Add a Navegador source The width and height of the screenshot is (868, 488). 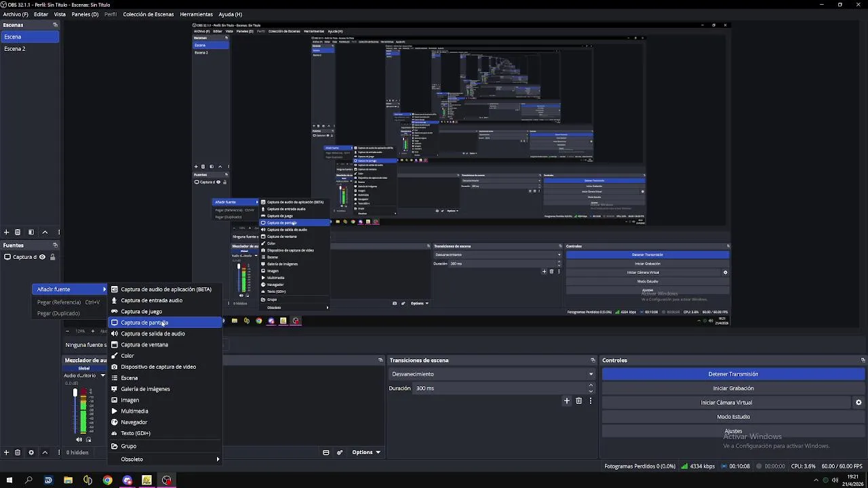[x=165, y=422]
